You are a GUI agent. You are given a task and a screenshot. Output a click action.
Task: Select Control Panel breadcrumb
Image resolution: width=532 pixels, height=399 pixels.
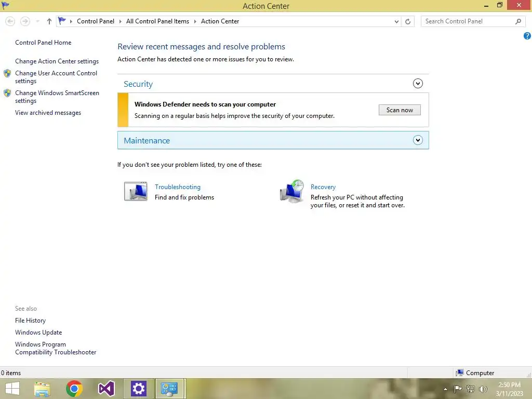click(x=96, y=21)
